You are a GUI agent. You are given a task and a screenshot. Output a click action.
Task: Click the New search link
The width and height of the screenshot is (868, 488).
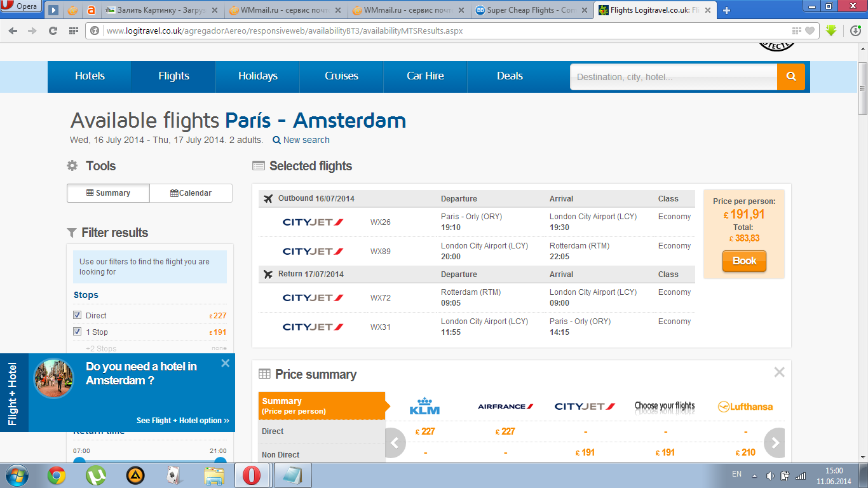click(x=301, y=140)
